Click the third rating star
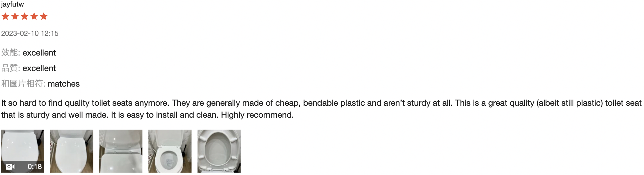Screen dimensions: 644x175 pyautogui.click(x=25, y=16)
